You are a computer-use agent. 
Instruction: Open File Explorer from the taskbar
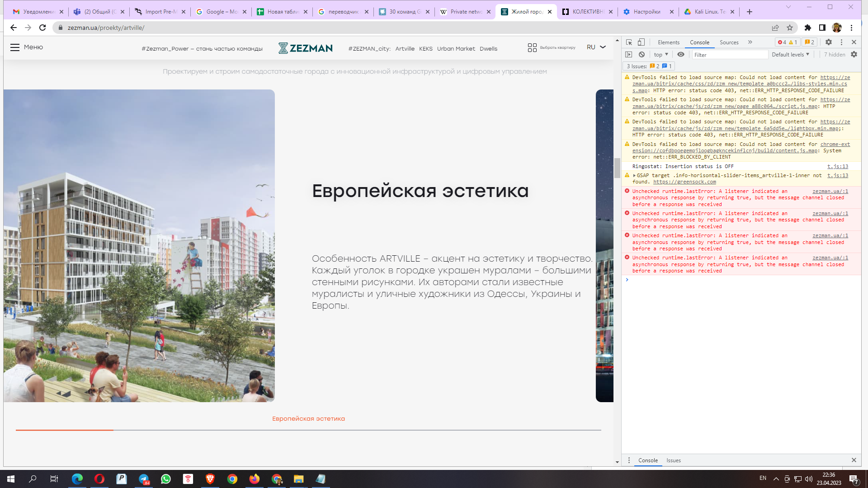coord(298,479)
